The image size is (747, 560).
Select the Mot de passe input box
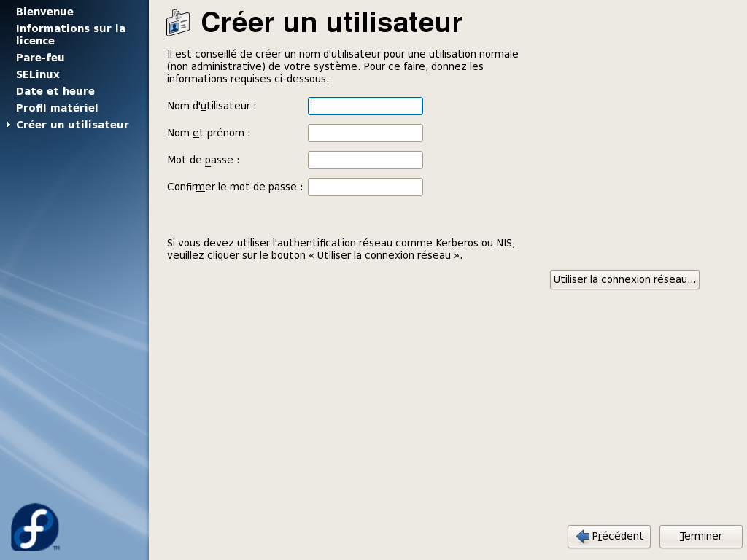click(x=365, y=160)
